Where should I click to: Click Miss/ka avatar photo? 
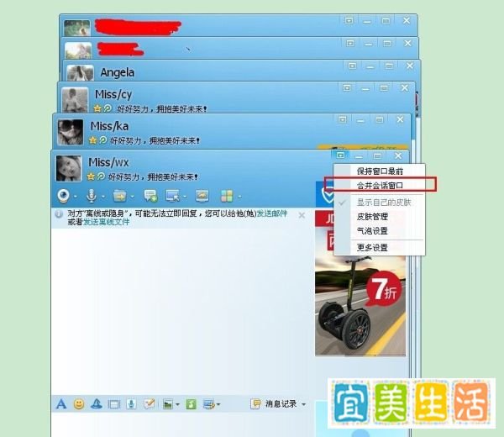point(70,132)
